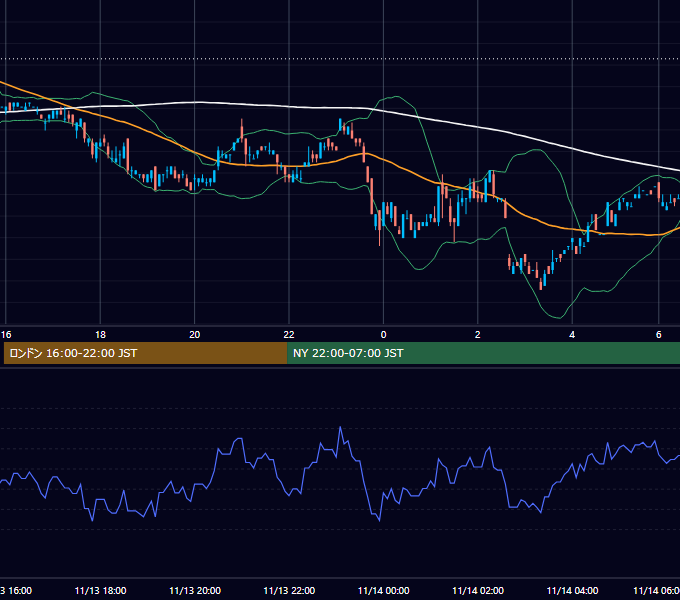Image resolution: width=680 pixels, height=600 pixels.
Task: Click the NY 22:00-07:00 JST session bar
Action: click(x=484, y=353)
